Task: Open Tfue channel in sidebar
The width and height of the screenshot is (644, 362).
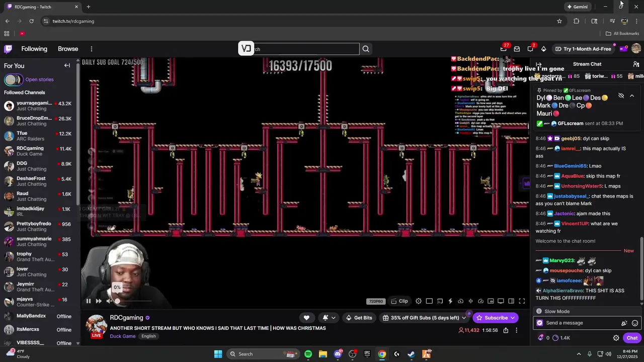Action: [x=38, y=136]
